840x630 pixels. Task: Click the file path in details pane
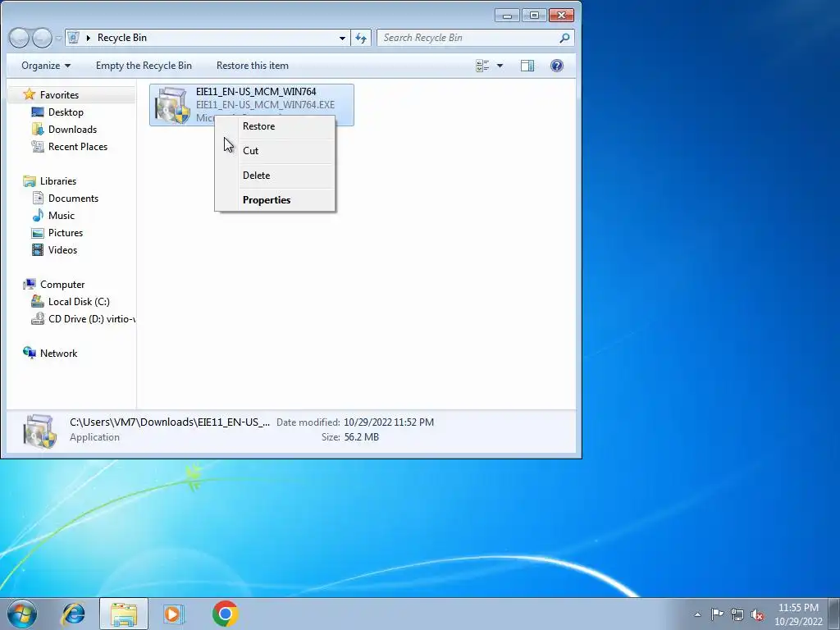tap(170, 422)
